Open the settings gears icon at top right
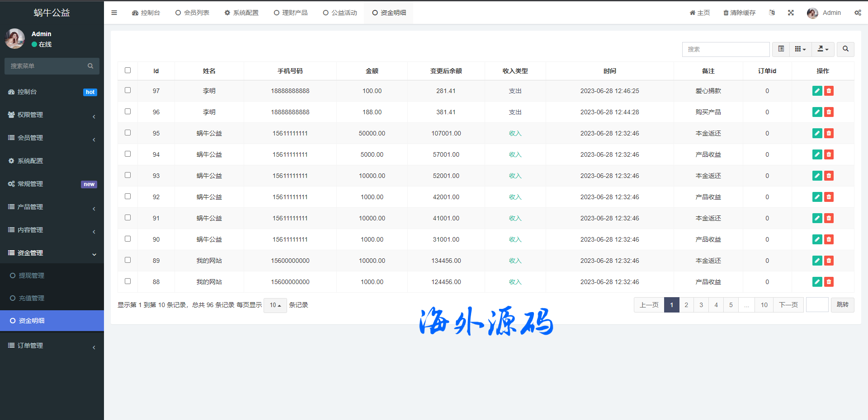The width and height of the screenshot is (868, 420). (857, 13)
